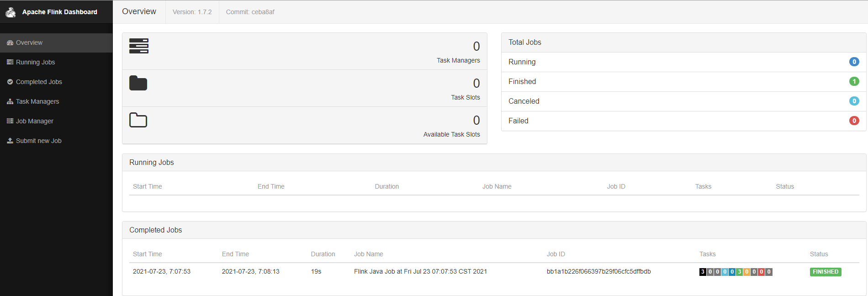The width and height of the screenshot is (868, 296).
Task: Click Start Time column in Running Jobs table
Action: tap(148, 186)
